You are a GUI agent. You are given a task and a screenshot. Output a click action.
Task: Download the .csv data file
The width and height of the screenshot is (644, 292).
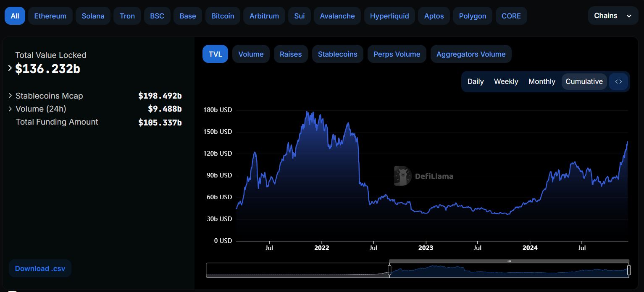[x=40, y=269]
